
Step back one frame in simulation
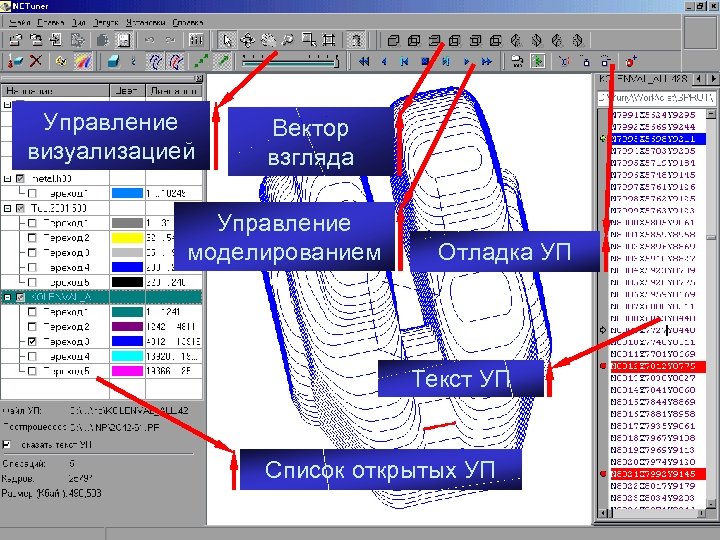(x=384, y=61)
